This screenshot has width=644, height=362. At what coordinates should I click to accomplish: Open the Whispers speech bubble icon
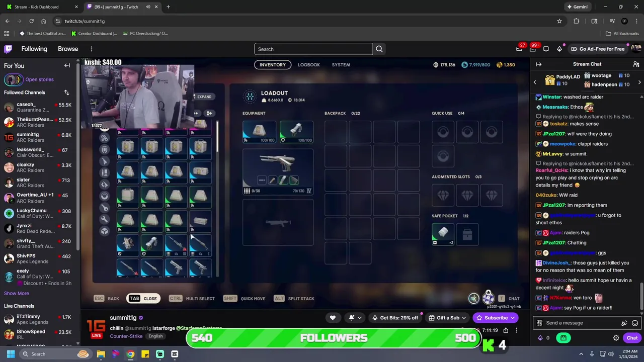pyautogui.click(x=546, y=49)
